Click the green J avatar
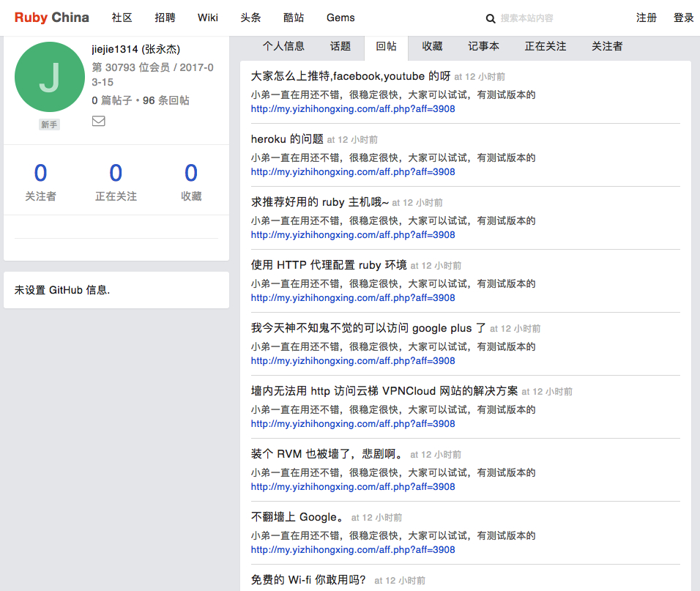Viewport: 700px width, 591px height. (50, 77)
